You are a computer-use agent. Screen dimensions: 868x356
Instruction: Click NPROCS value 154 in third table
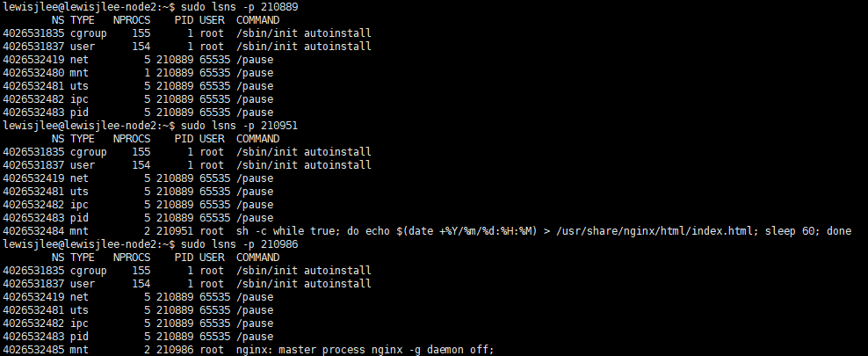[141, 283]
